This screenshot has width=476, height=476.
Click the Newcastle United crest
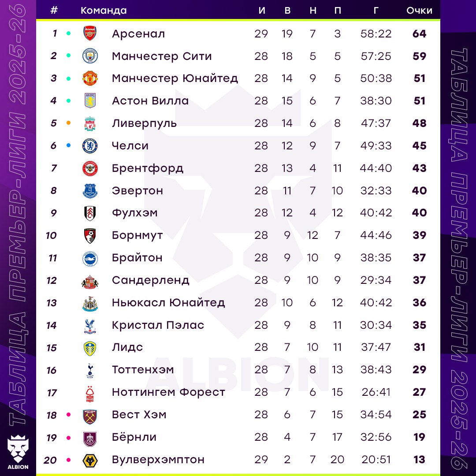90,303
